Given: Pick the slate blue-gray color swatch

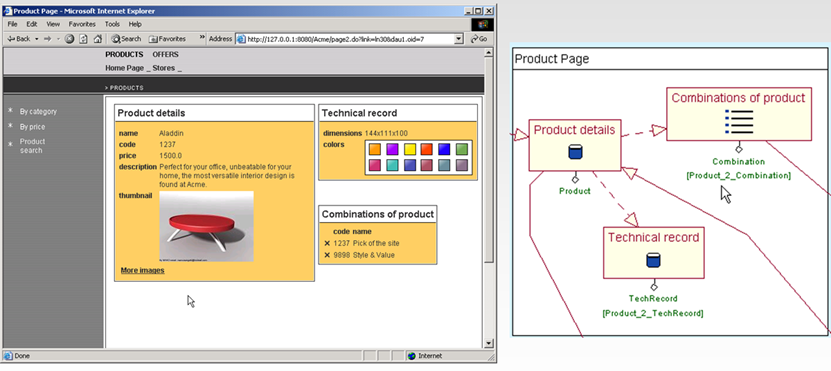Looking at the screenshot, I should (x=444, y=165).
